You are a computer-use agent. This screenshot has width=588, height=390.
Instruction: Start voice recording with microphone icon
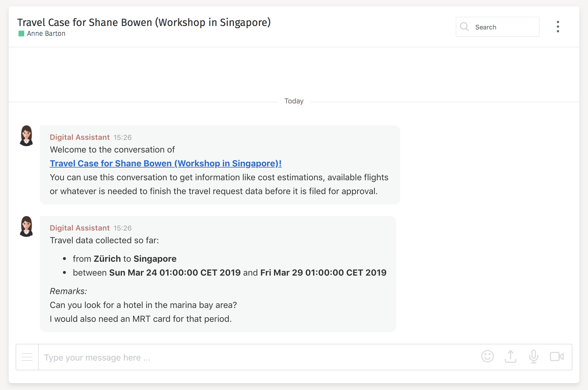533,356
